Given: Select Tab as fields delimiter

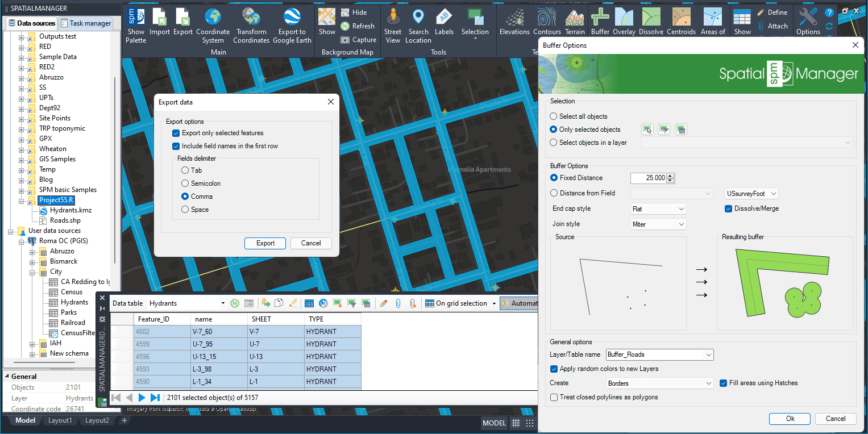Looking at the screenshot, I should point(185,170).
